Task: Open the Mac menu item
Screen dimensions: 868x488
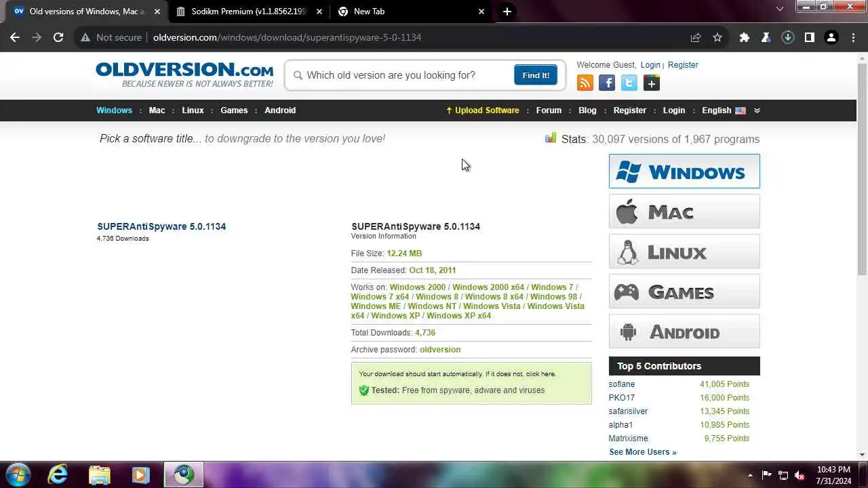Action: pos(157,110)
